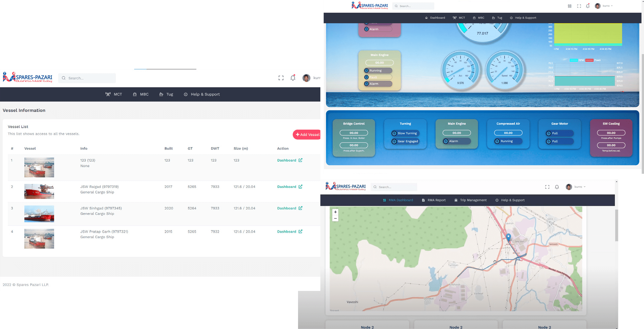Toggle red Power legend swatch on chart
This screenshot has width=644, height=329.
(x=590, y=60)
